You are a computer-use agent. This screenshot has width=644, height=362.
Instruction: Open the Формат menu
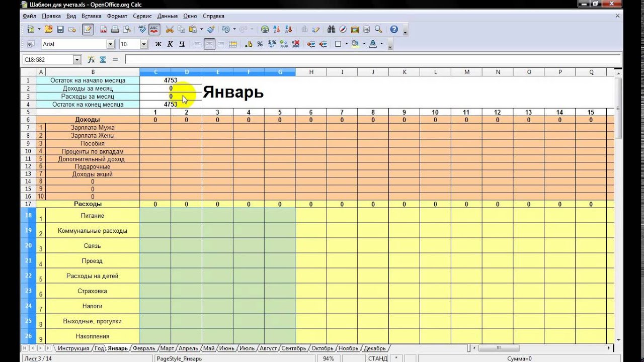point(117,16)
